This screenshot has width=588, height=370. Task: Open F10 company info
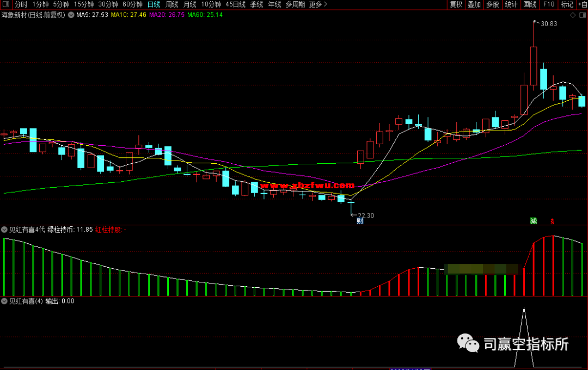[x=549, y=4]
